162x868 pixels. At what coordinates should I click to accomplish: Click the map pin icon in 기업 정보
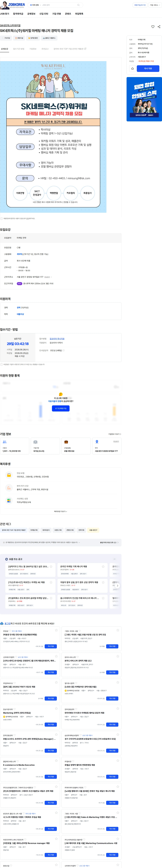tap(97, 441)
